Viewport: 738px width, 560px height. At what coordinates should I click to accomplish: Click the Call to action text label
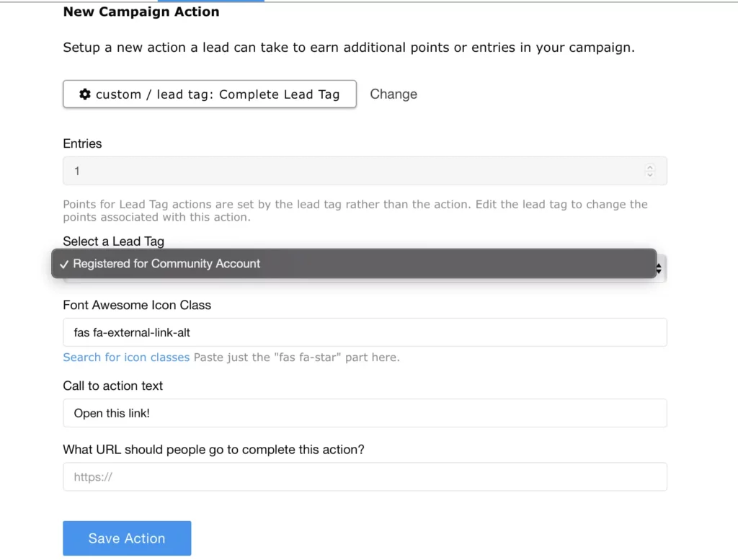113,386
